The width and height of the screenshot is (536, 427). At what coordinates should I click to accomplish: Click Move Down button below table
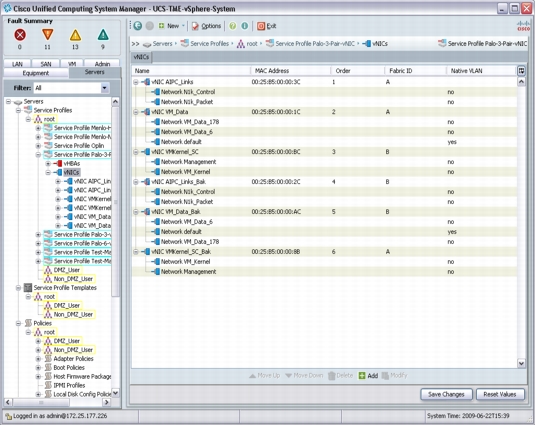pos(304,376)
